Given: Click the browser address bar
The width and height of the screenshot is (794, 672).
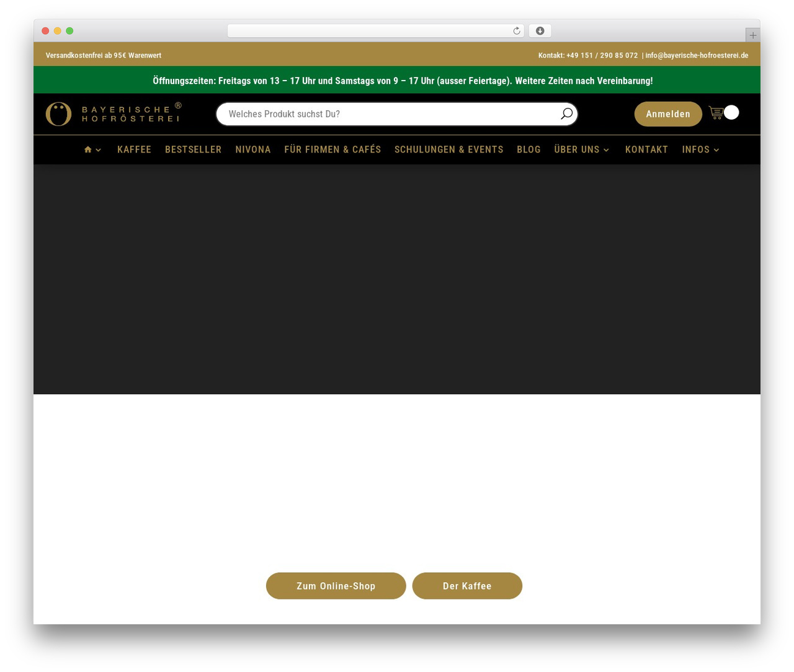Looking at the screenshot, I should tap(375, 31).
